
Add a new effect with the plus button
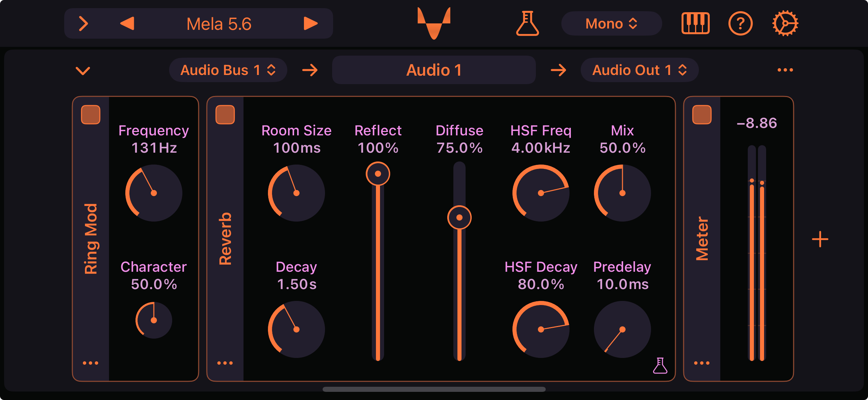pos(820,240)
